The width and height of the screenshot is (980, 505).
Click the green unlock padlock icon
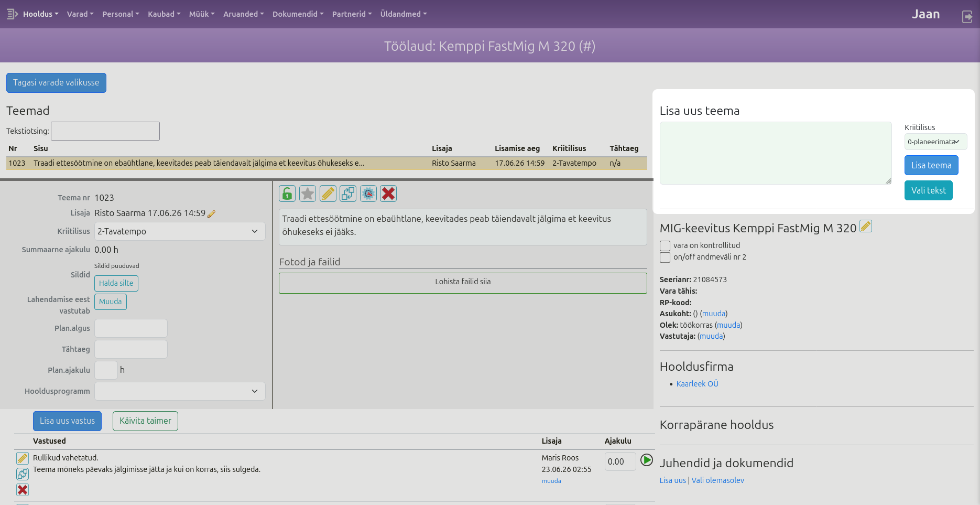287,194
